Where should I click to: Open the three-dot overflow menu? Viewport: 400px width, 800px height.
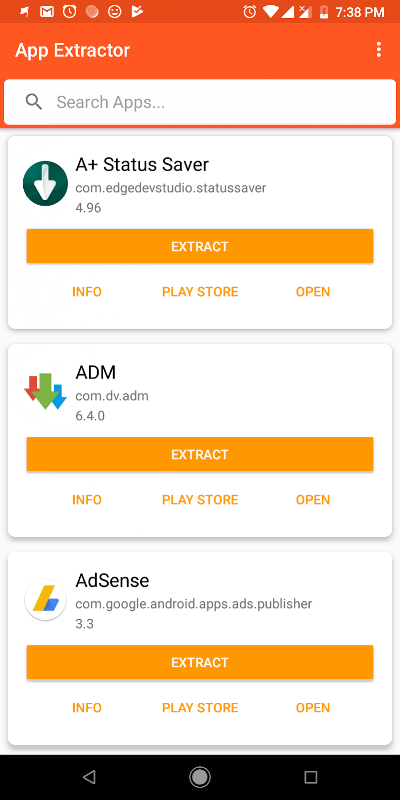[378, 49]
